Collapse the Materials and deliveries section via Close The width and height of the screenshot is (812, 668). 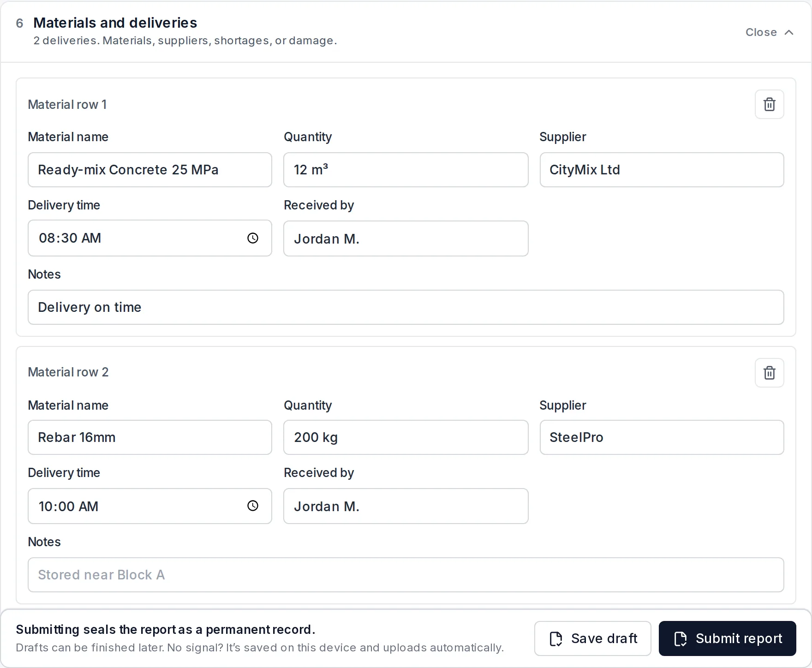pyautogui.click(x=769, y=32)
